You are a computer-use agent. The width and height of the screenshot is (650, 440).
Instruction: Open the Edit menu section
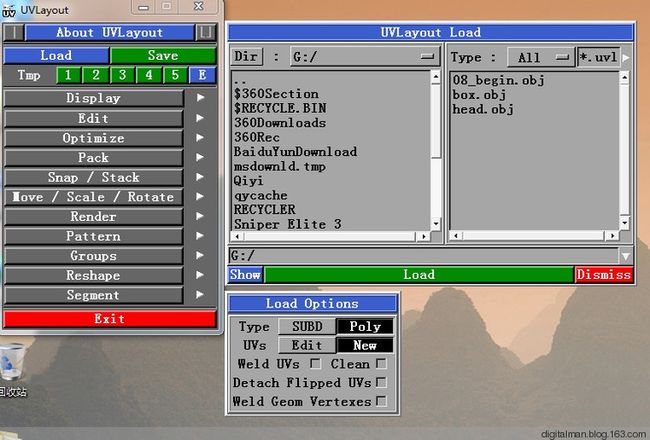pyautogui.click(x=94, y=118)
